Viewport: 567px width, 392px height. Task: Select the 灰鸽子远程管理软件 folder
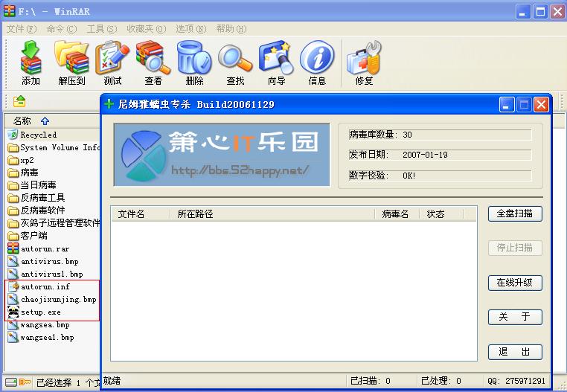tap(54, 223)
